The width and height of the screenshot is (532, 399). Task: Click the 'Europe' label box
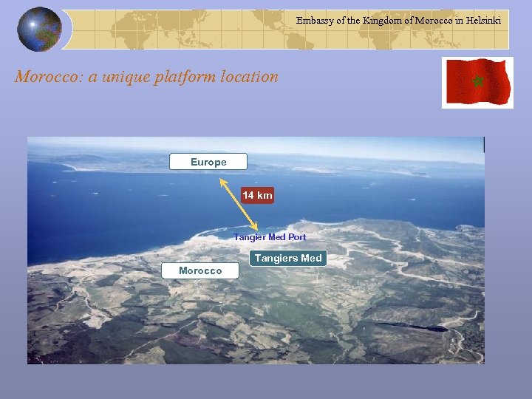[x=208, y=162]
